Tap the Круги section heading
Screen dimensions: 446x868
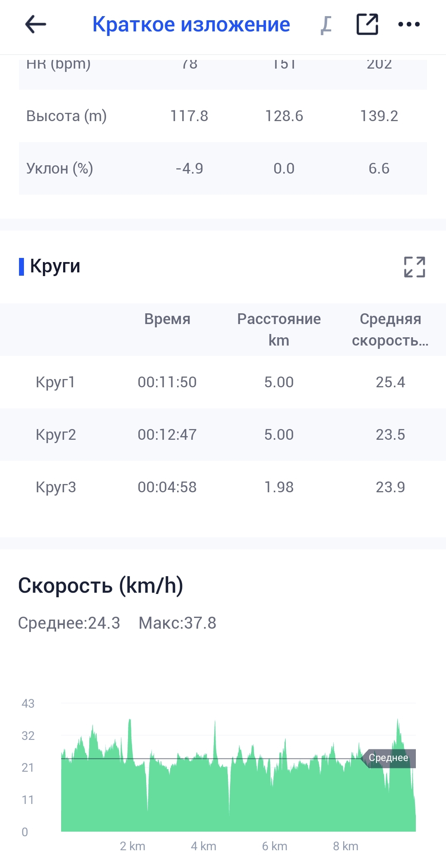tap(55, 266)
